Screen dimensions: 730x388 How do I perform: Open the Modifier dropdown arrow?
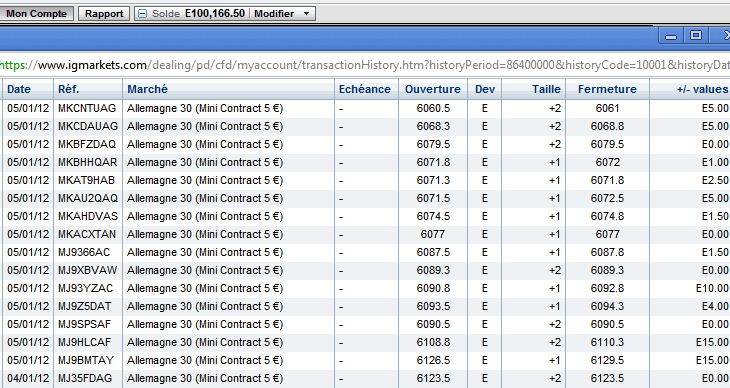click(306, 14)
